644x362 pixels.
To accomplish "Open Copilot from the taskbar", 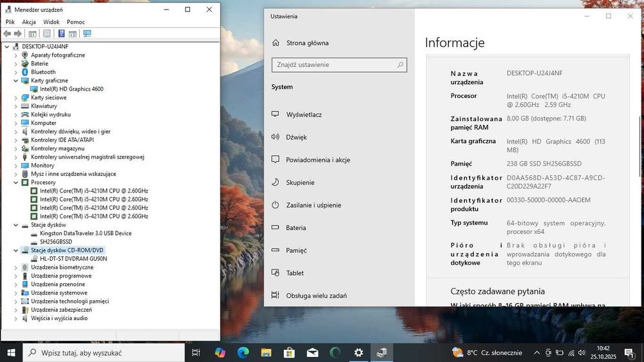I will [220, 352].
